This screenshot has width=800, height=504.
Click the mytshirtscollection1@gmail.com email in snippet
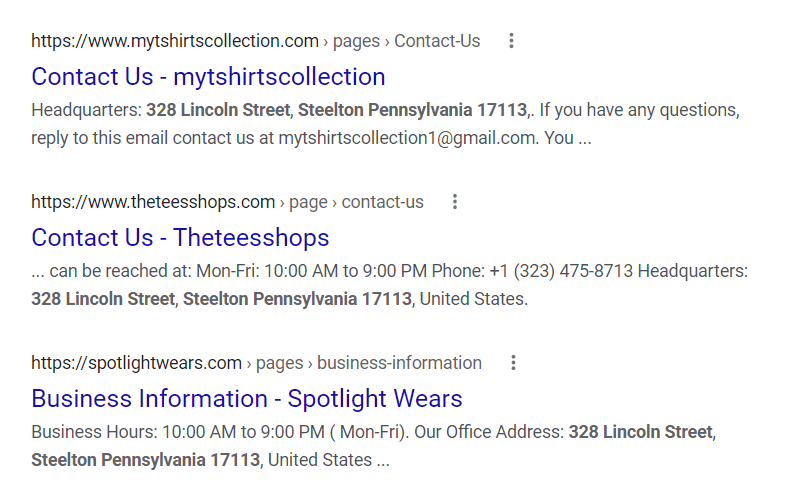coord(407,138)
